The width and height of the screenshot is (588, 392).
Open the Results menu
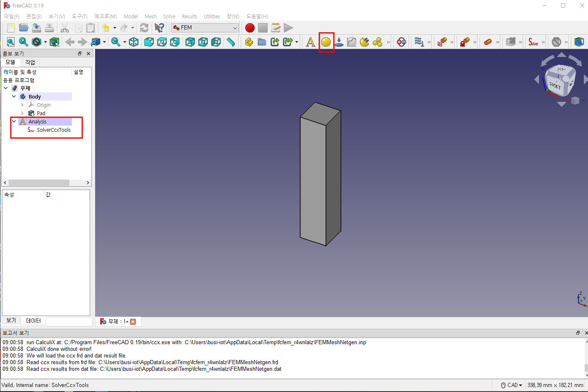click(x=189, y=16)
